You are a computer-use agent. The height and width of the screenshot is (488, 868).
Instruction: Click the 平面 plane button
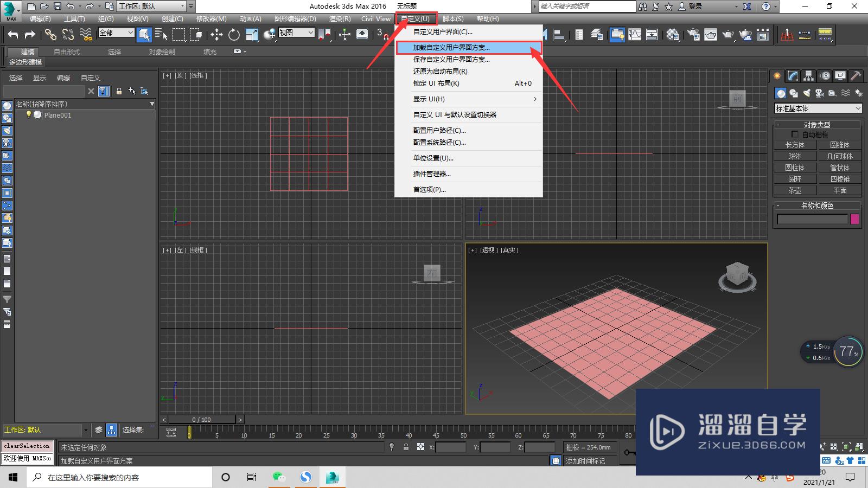pos(840,190)
